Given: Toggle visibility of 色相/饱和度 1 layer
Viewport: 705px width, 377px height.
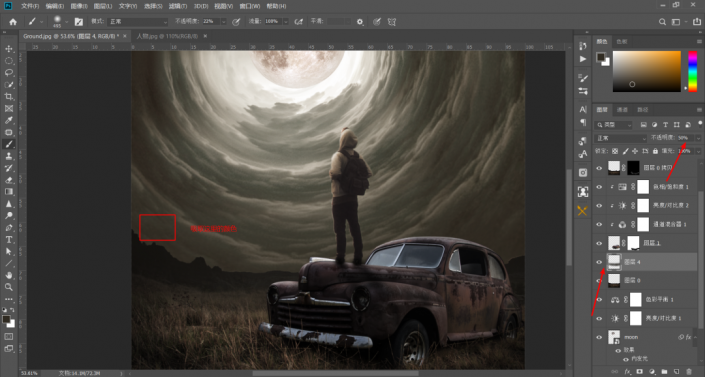Looking at the screenshot, I should [599, 187].
